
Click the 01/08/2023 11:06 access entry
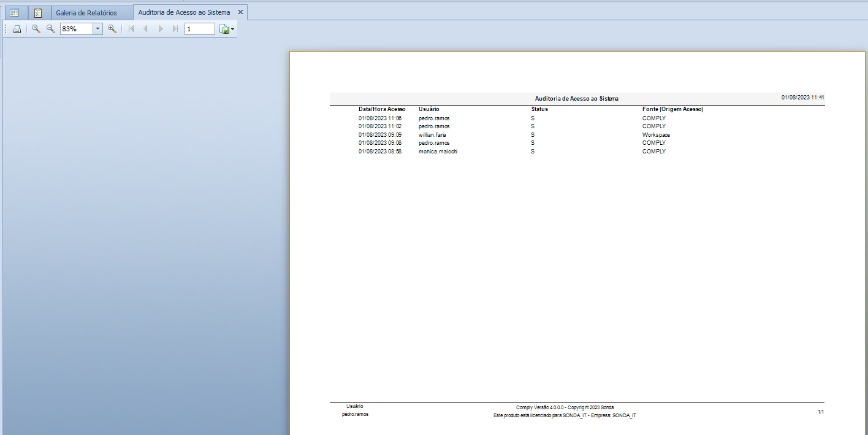(380, 118)
